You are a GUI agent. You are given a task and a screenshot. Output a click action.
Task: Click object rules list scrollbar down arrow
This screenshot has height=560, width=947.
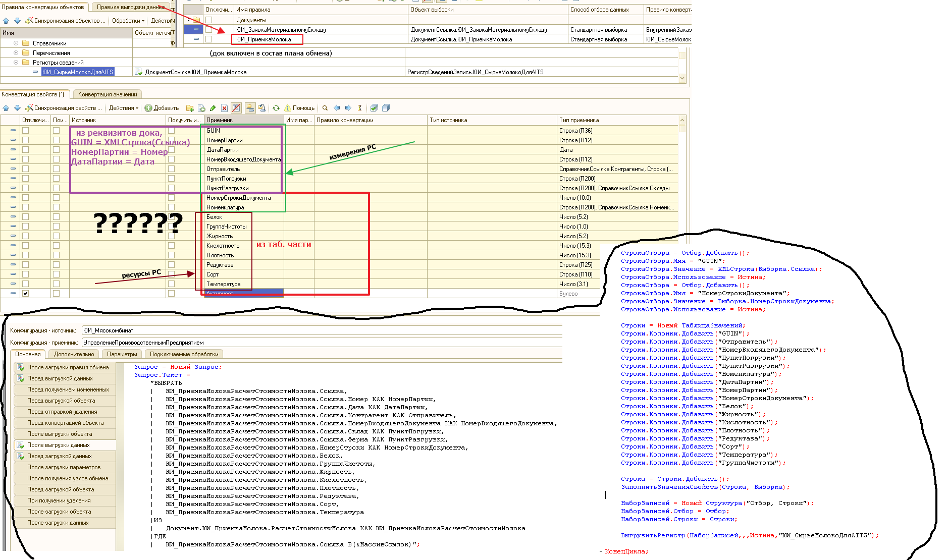(682, 78)
